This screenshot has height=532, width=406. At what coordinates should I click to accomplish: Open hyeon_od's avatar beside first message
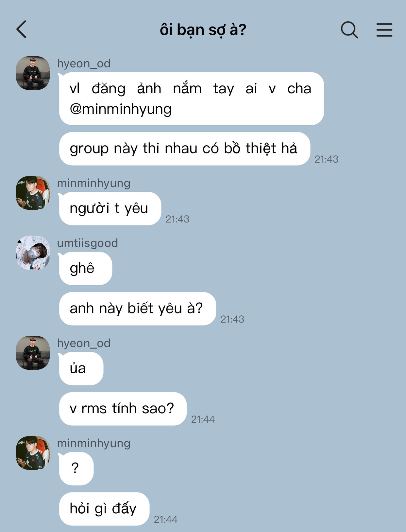click(x=33, y=73)
